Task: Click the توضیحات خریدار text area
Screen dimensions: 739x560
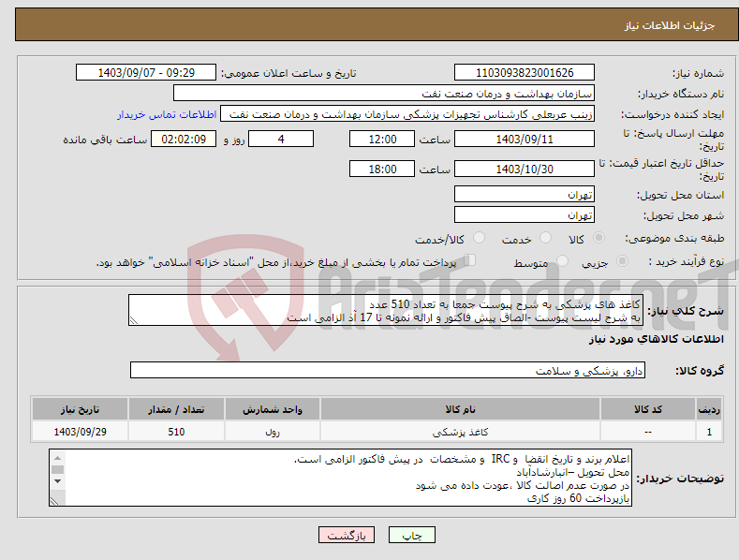Action: click(x=340, y=478)
